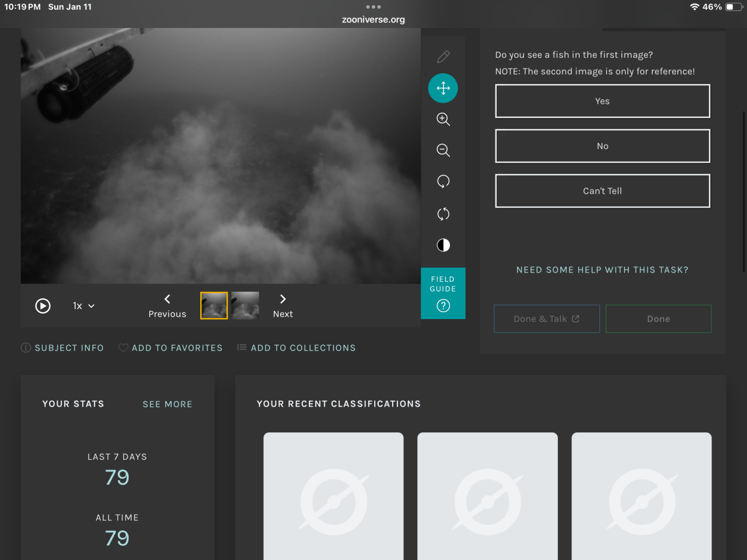Open Subject Info
Screen dimensions: 747x560
tap(62, 348)
